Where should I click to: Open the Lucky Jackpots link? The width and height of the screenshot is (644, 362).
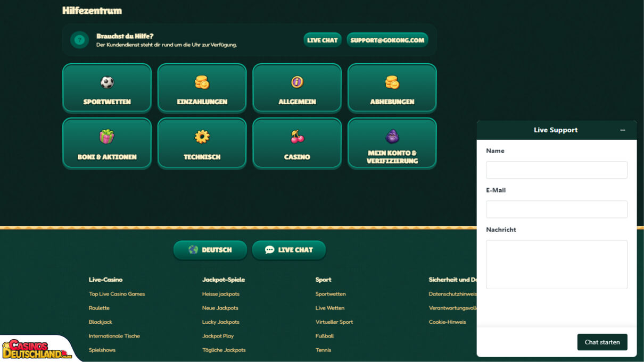coord(221,322)
